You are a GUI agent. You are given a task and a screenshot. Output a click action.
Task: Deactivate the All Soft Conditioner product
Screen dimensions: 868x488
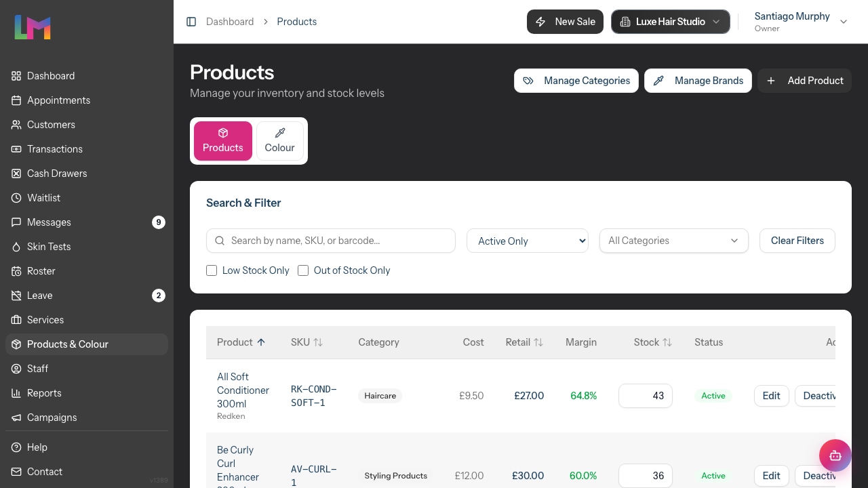[815, 396]
